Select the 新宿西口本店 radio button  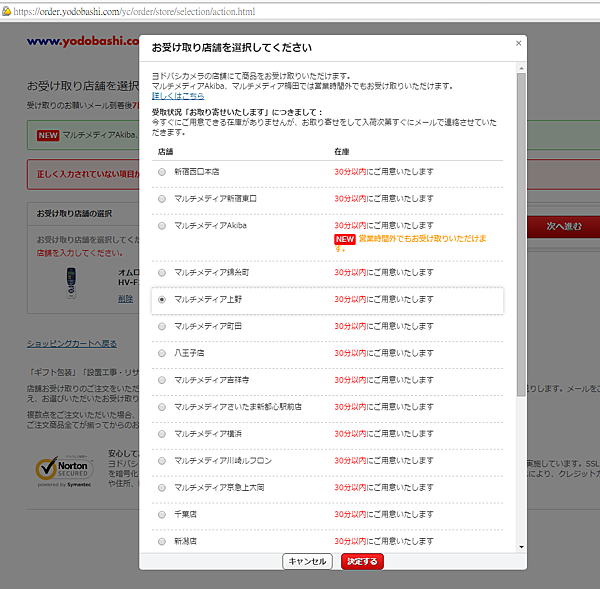pyautogui.click(x=162, y=172)
